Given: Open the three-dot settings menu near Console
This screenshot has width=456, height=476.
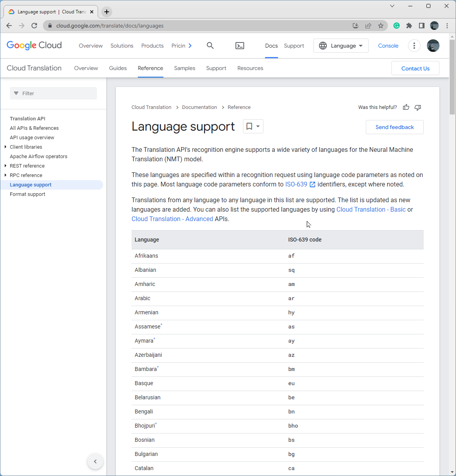Looking at the screenshot, I should 414,46.
